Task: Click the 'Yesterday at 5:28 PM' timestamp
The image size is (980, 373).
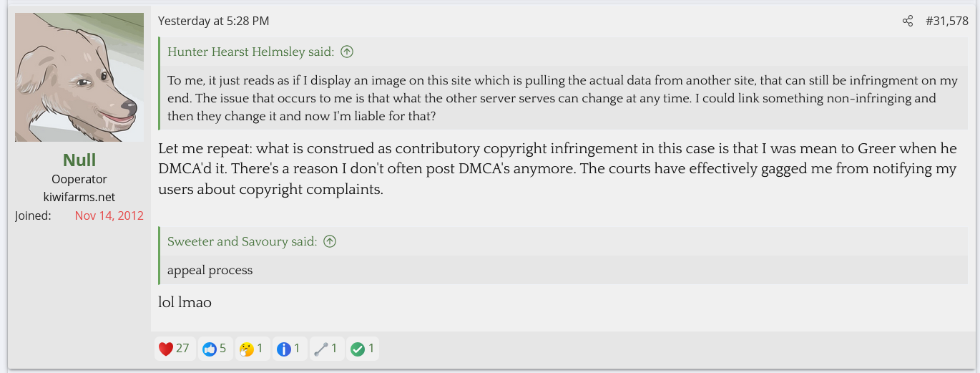Action: coord(213,21)
